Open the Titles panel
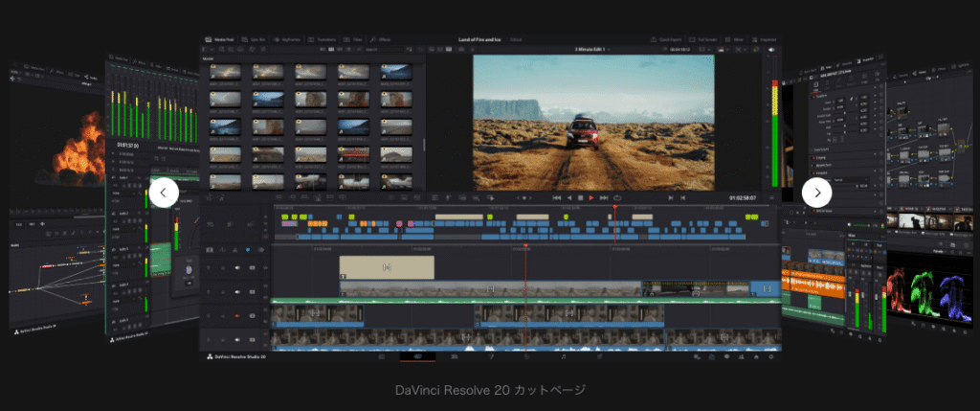This screenshot has width=980, height=411. (354, 39)
